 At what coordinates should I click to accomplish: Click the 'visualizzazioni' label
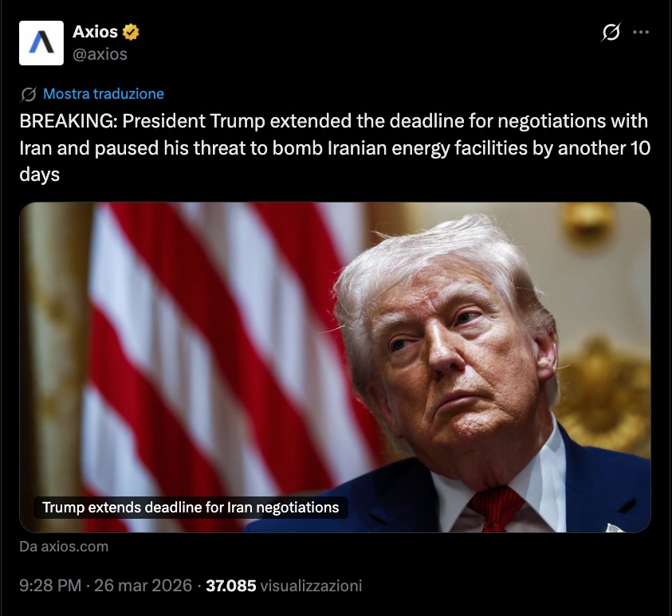pos(311,586)
